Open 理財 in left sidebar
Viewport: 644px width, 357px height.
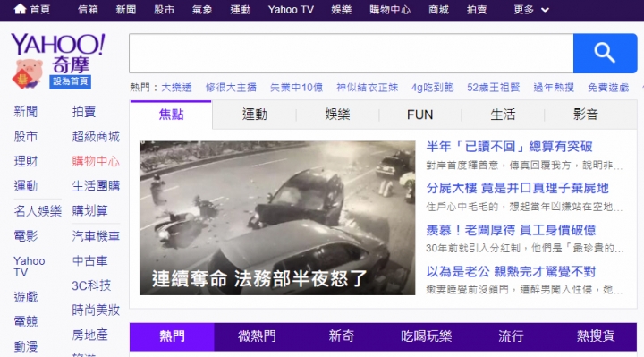pos(25,161)
